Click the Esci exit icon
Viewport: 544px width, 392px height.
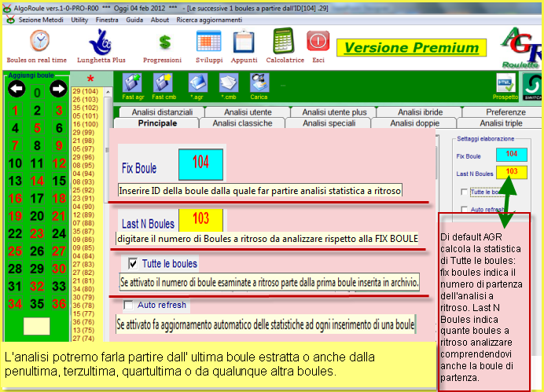click(x=318, y=42)
